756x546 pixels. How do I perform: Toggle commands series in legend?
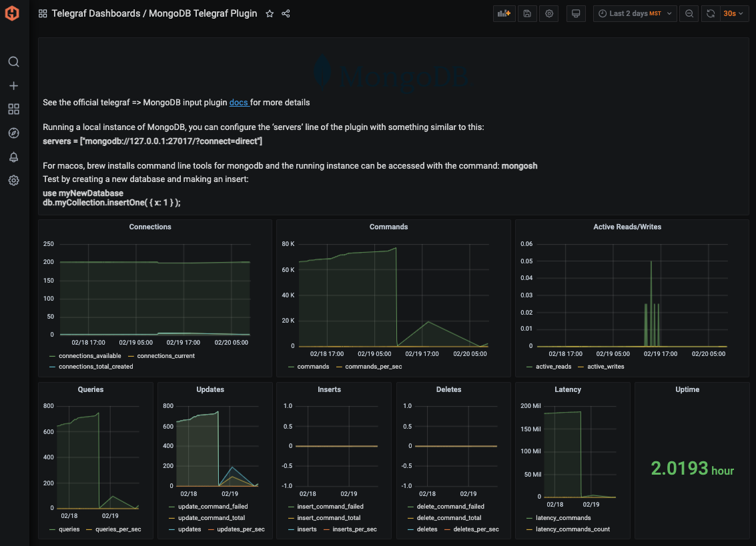coord(313,367)
